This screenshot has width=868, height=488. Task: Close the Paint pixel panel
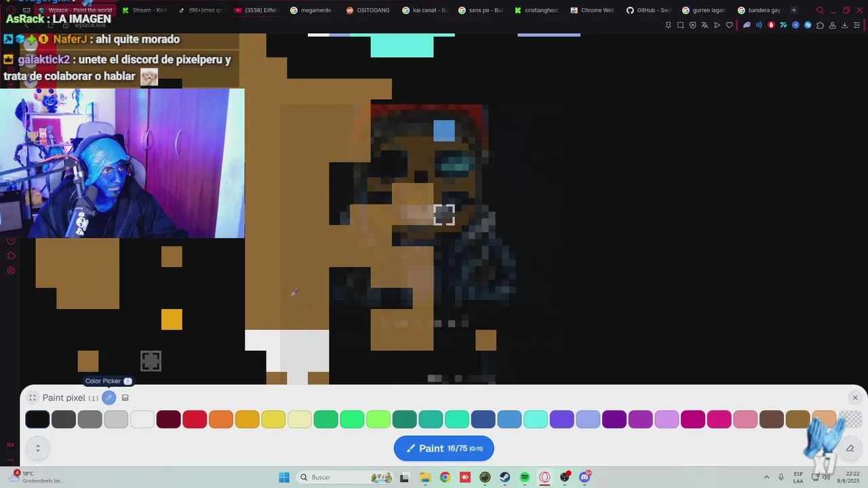(x=855, y=398)
